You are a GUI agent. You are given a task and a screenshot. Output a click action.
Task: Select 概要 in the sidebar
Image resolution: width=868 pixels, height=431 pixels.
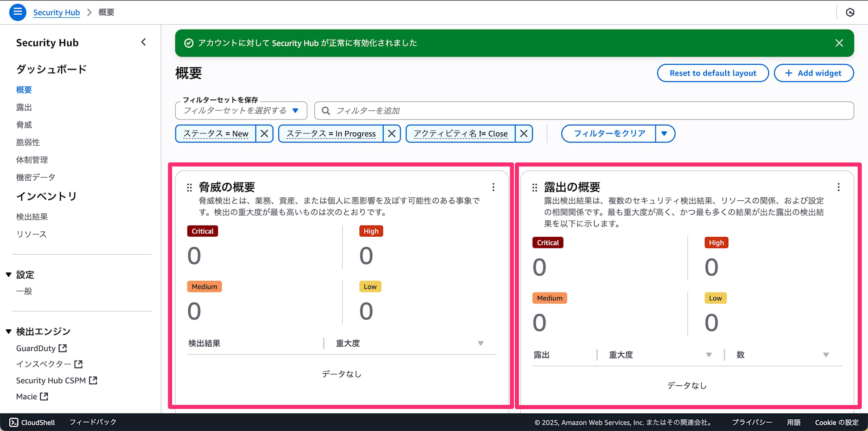[x=24, y=90]
